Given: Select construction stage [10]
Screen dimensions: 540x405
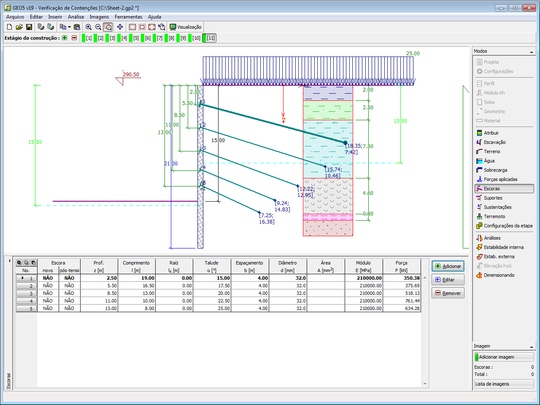Looking at the screenshot, I should (195, 38).
